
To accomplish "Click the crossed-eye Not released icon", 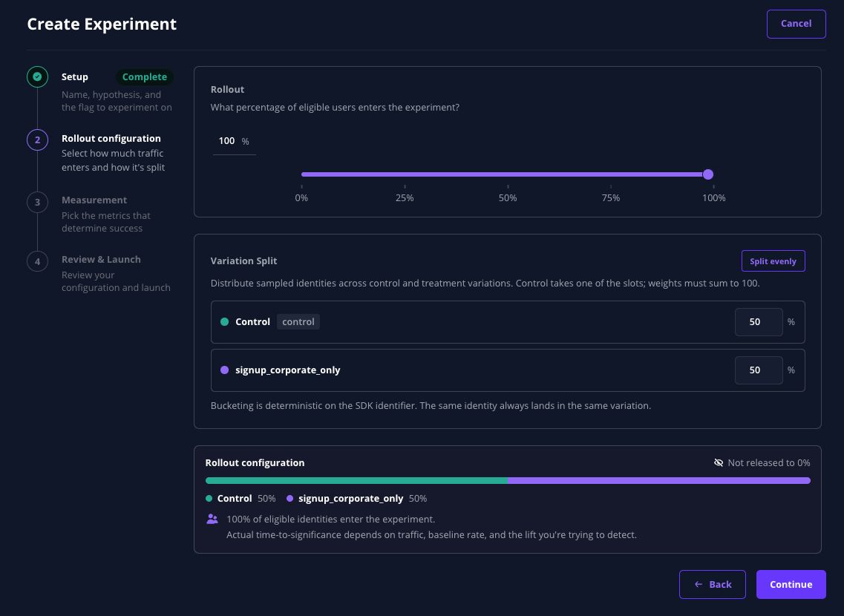I will 718,462.
